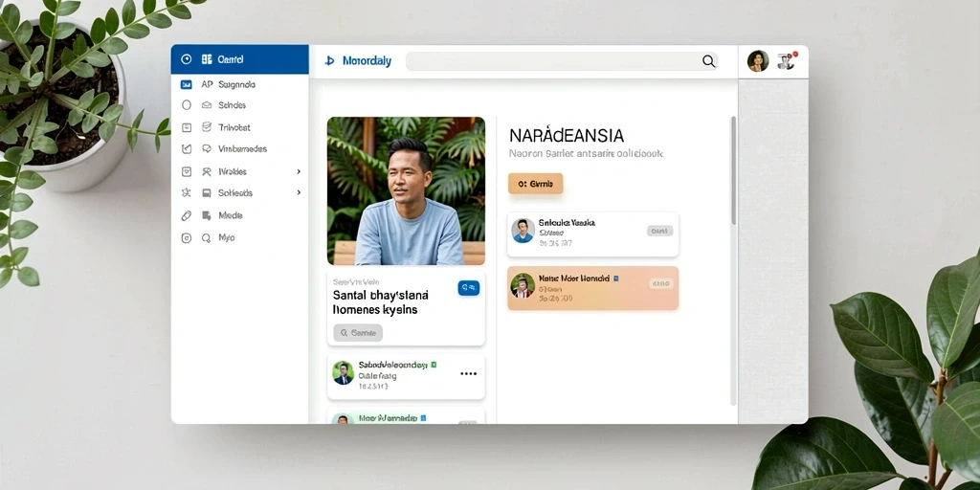
Task: Open three-dots menu on Sabadvleoendey card
Action: pos(468,374)
